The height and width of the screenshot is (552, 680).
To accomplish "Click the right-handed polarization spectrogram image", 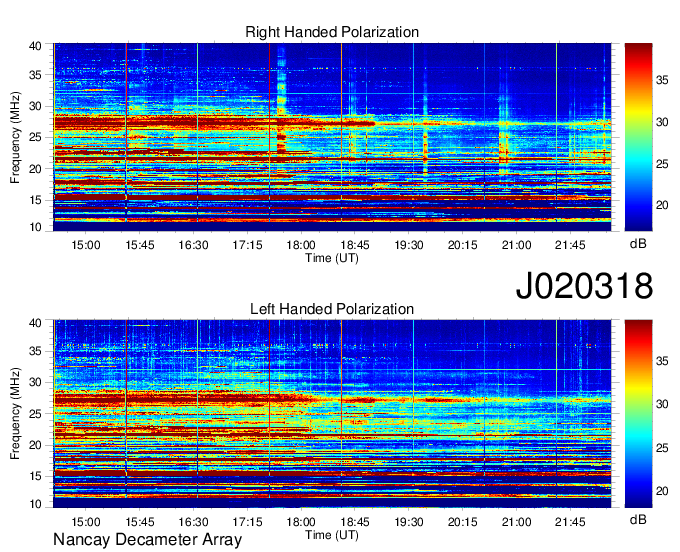I will tap(332, 137).
